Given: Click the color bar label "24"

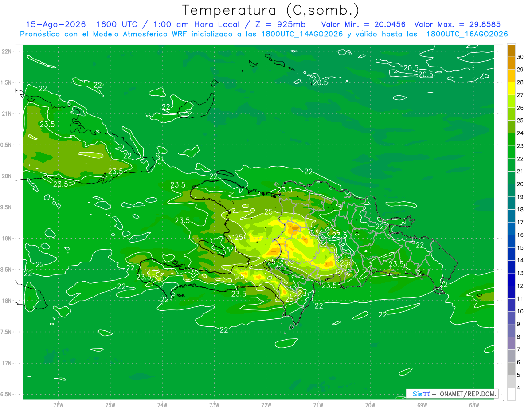Looking at the screenshot, I should [x=520, y=133].
